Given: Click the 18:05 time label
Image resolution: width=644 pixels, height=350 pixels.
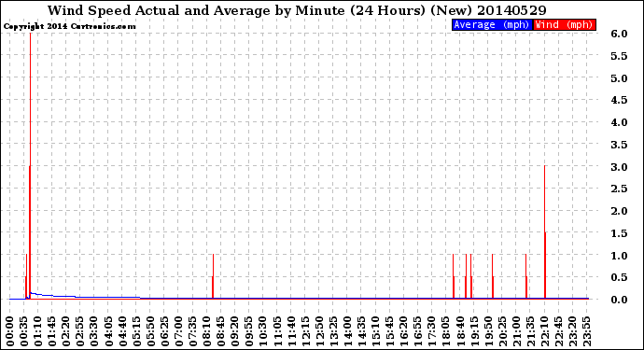Looking at the screenshot, I should [446, 331].
